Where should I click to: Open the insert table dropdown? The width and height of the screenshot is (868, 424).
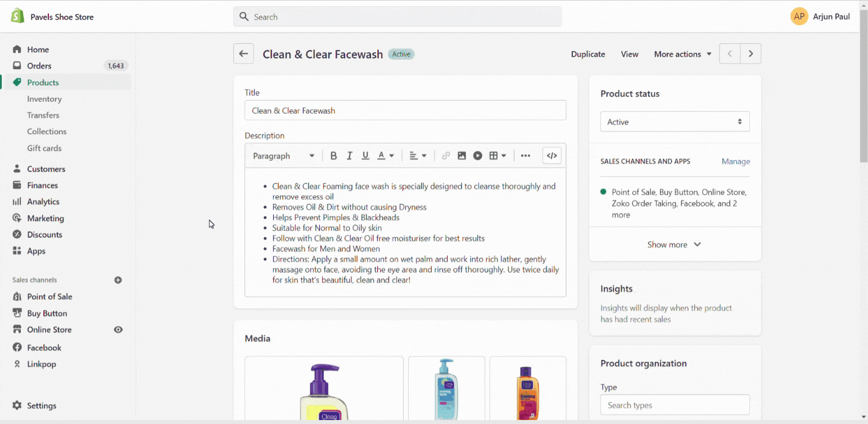498,156
